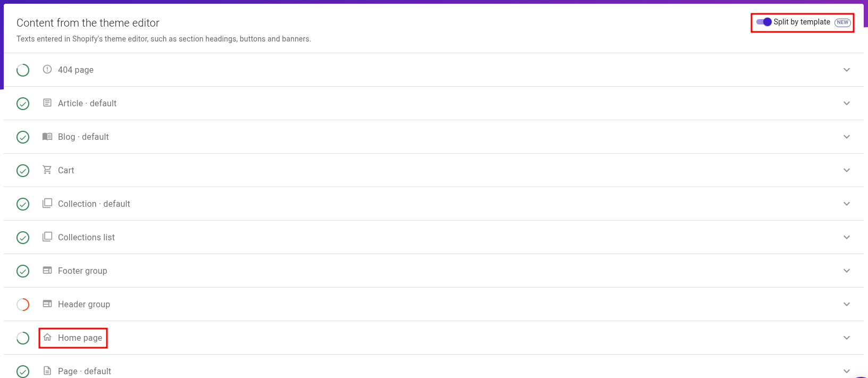
Task: Open the Collection · default row label
Action: (94, 204)
